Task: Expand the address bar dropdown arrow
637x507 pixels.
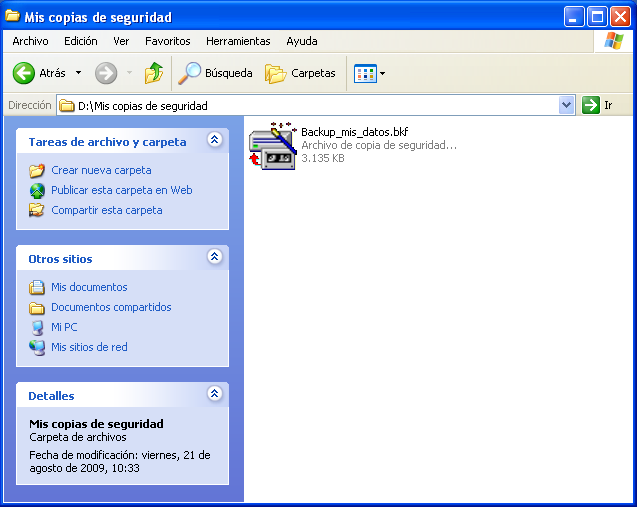Action: point(567,105)
